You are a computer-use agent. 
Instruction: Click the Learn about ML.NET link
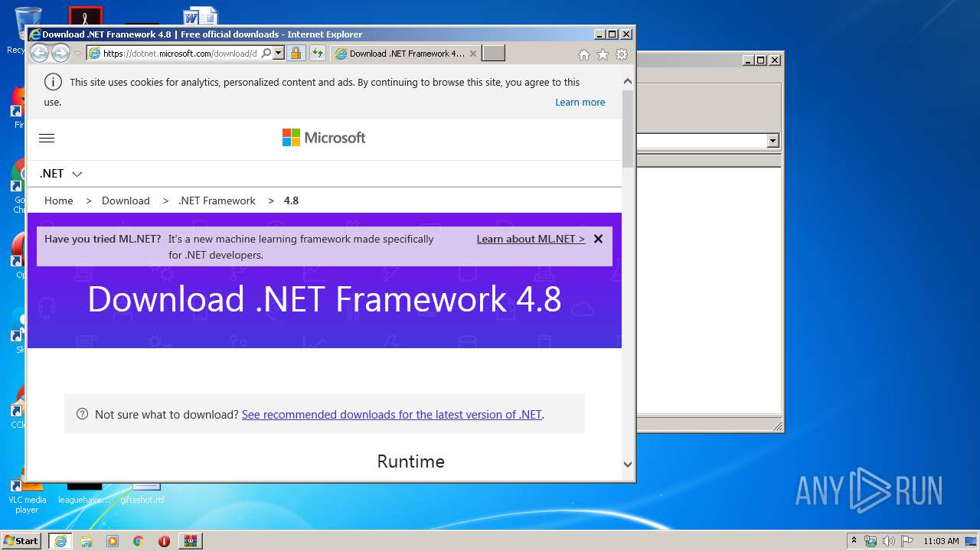531,239
